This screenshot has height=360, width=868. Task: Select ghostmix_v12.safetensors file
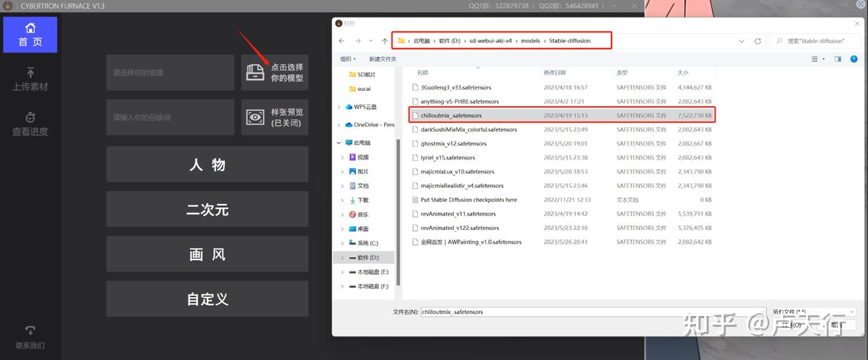(x=562, y=143)
